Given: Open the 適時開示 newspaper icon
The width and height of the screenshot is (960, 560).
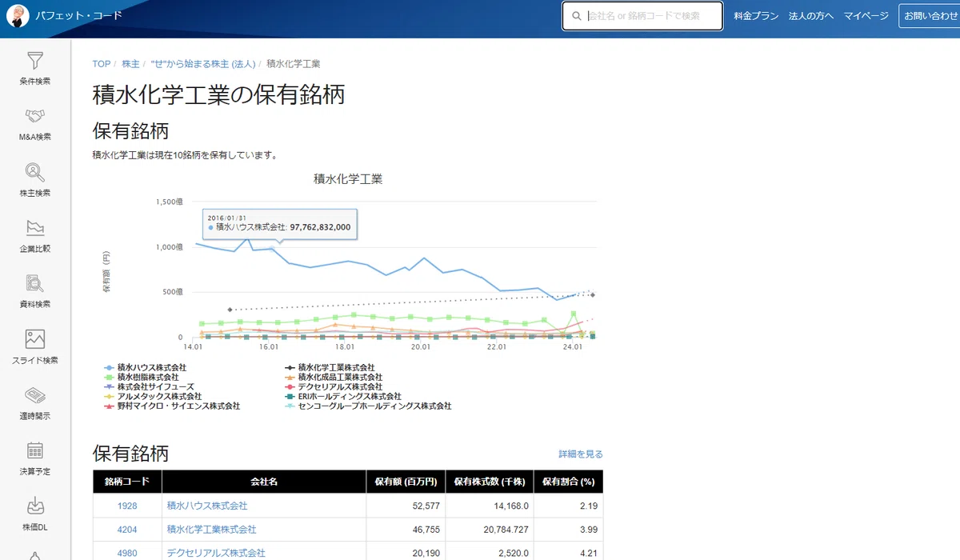Looking at the screenshot, I should pyautogui.click(x=35, y=395).
